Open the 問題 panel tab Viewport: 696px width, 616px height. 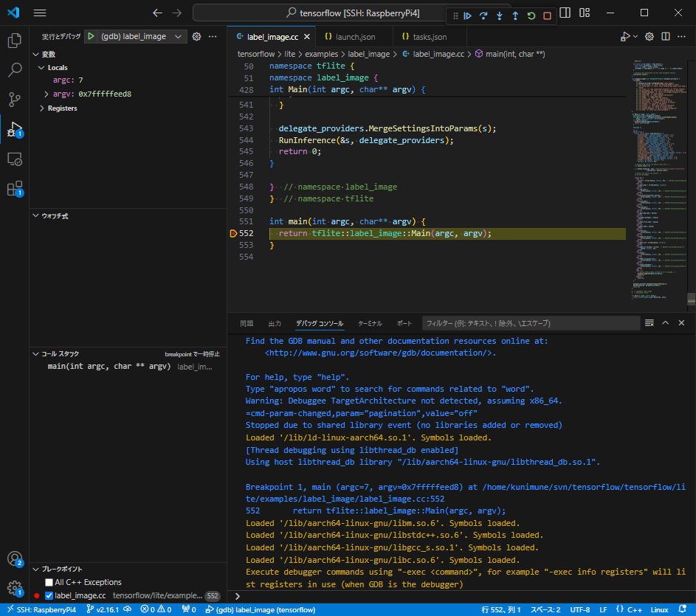pos(247,324)
